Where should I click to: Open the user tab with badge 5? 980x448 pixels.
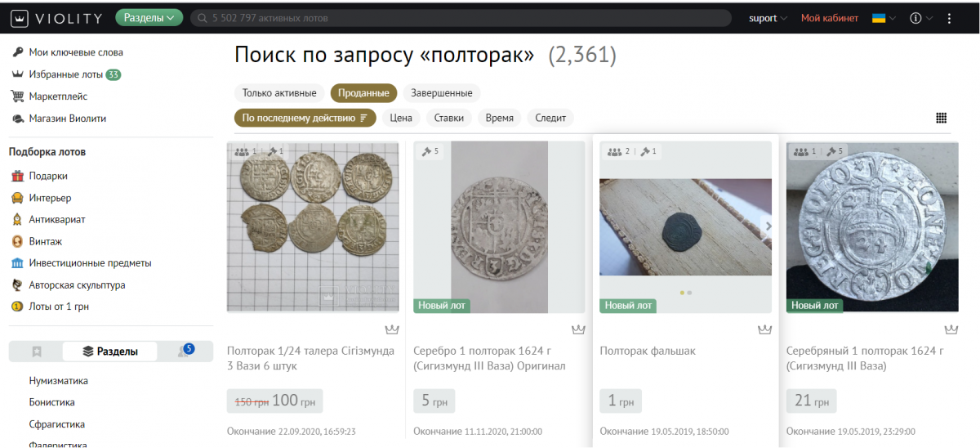click(x=185, y=352)
